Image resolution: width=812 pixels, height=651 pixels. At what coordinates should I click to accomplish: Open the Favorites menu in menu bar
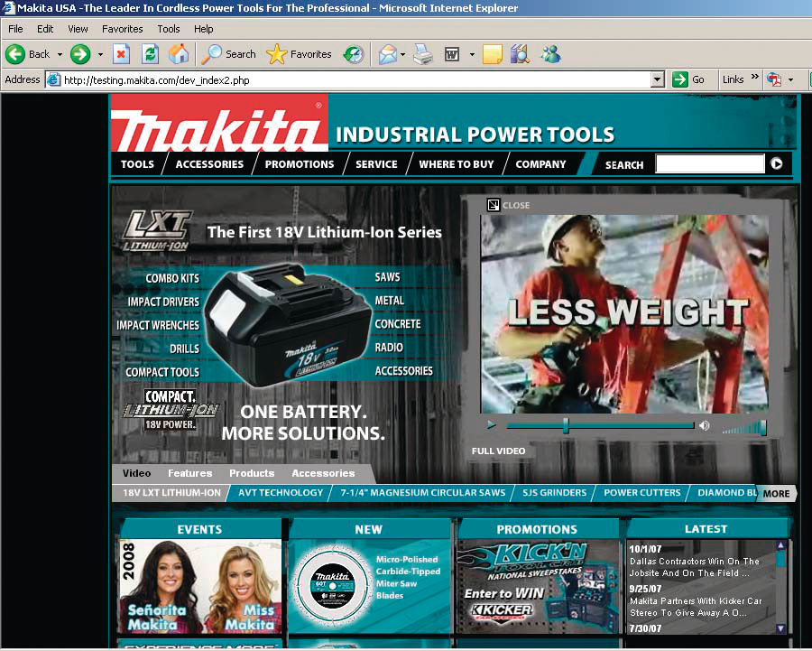122,29
